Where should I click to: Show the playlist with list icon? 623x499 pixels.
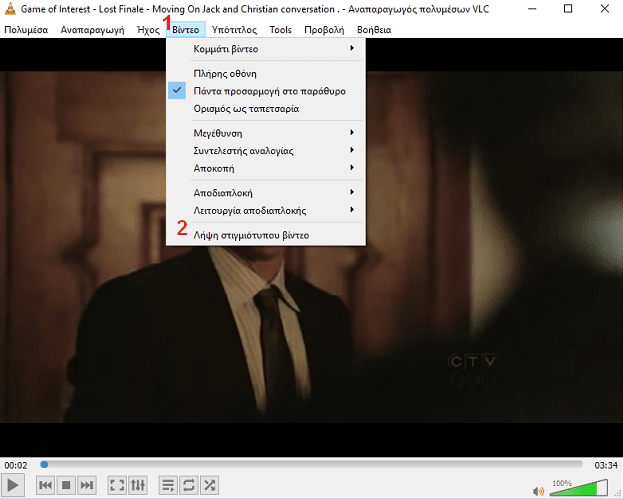pyautogui.click(x=168, y=485)
